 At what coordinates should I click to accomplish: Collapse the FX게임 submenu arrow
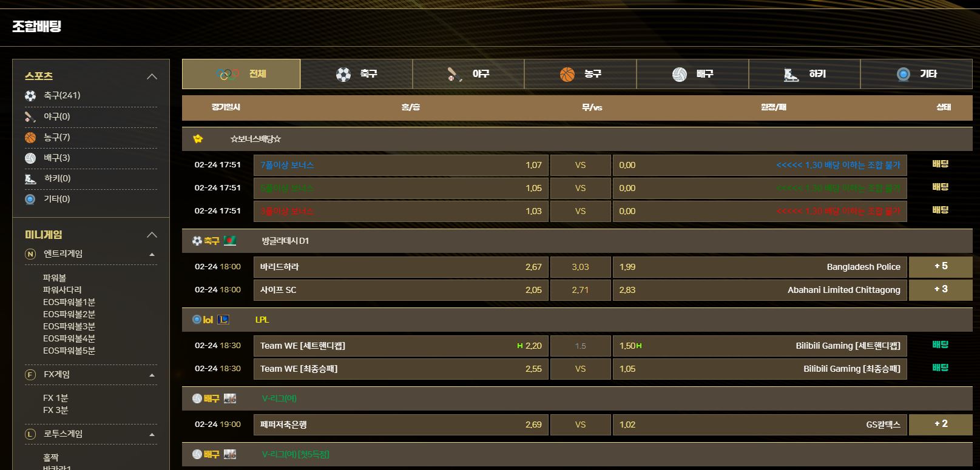click(x=152, y=375)
